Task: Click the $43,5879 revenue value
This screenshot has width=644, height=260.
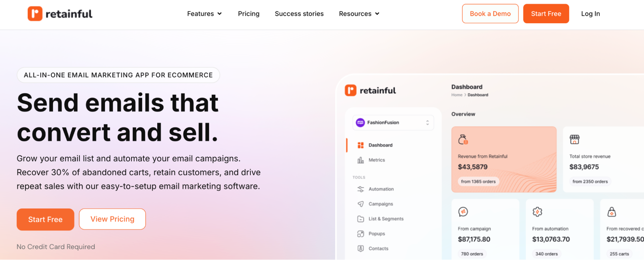Action: tap(473, 167)
